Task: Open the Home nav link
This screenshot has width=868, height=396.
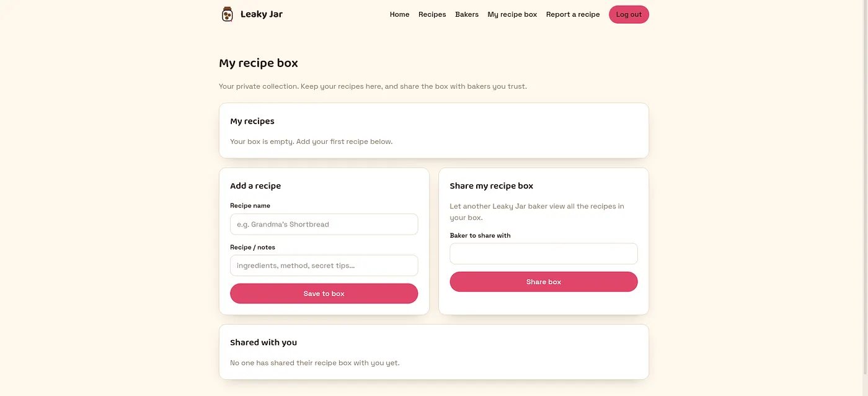Action: 399,14
